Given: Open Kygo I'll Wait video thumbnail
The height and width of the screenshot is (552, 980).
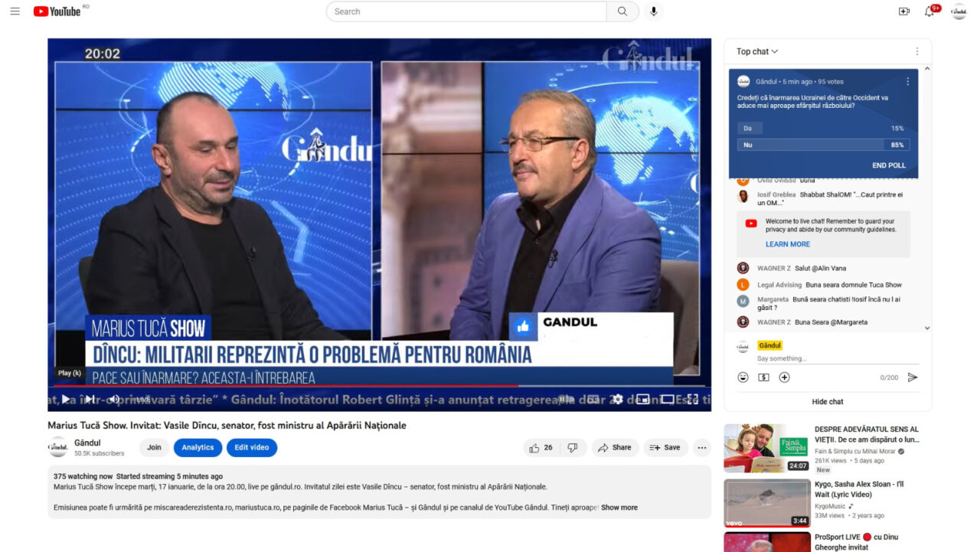Looking at the screenshot, I should pos(767,503).
